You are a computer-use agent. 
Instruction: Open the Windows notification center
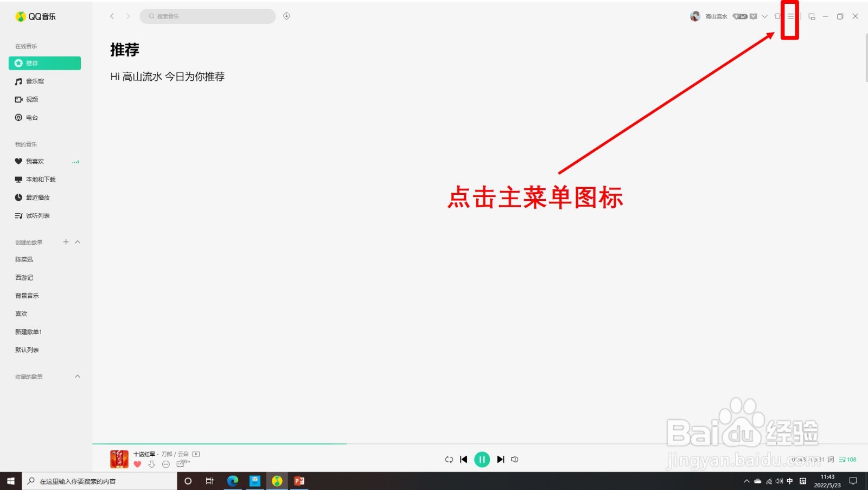[853, 481]
